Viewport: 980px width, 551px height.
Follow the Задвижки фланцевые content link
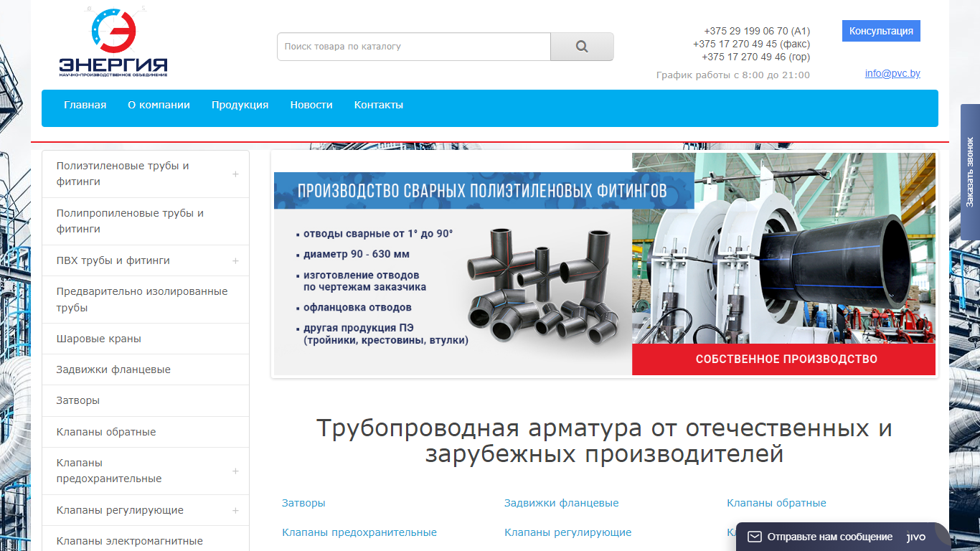(x=561, y=503)
